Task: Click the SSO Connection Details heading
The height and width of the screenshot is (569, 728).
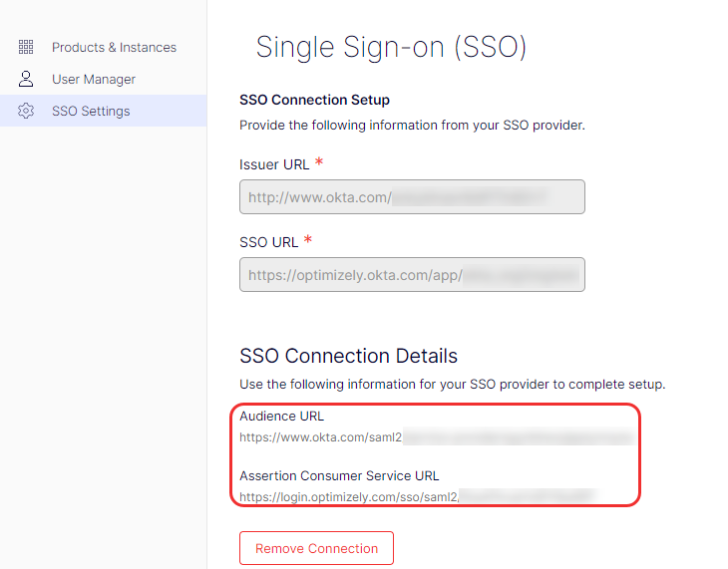Action: [348, 356]
